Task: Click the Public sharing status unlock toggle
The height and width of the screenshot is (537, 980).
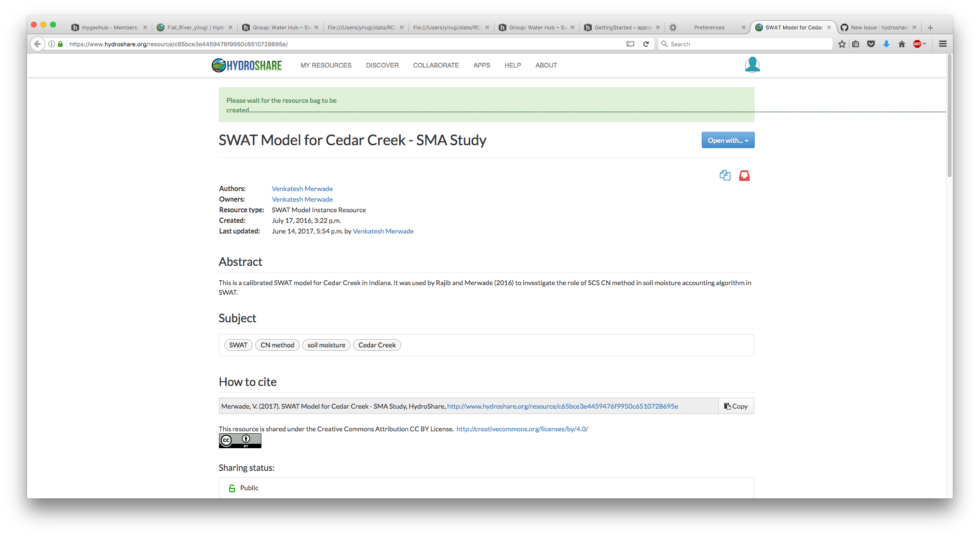Action: point(232,488)
